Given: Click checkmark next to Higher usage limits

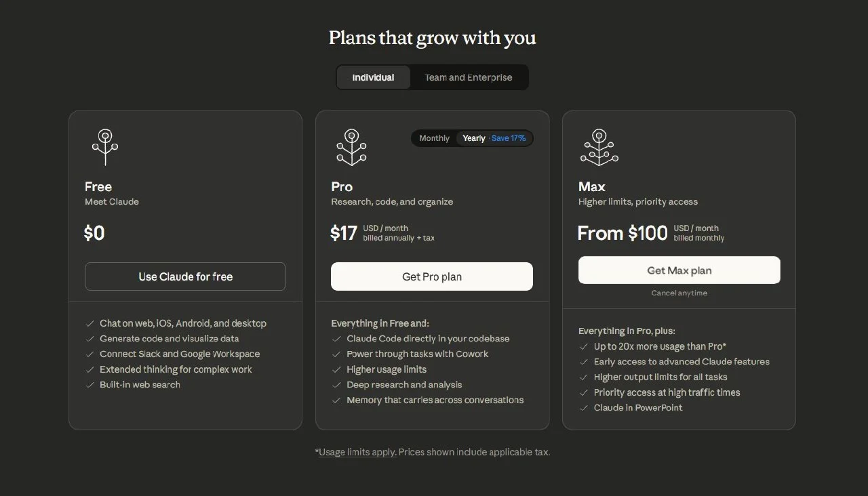Looking at the screenshot, I should 336,369.
